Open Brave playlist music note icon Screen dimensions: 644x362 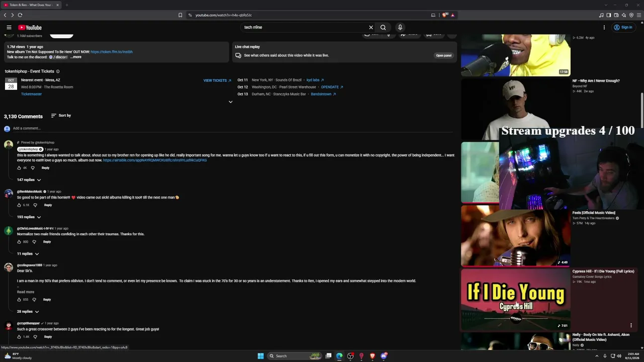pos(601,15)
